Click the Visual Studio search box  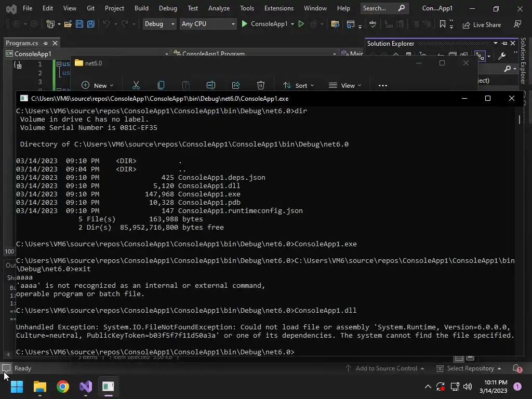click(x=384, y=8)
